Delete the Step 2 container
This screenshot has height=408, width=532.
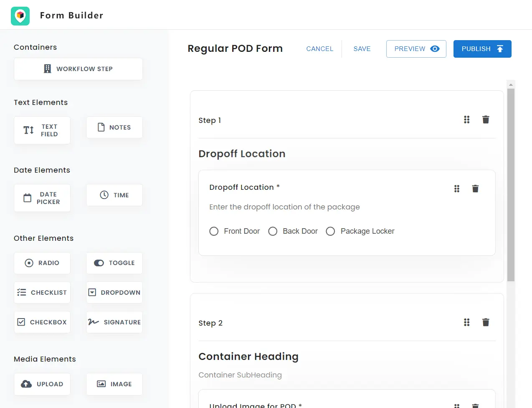[x=486, y=322]
